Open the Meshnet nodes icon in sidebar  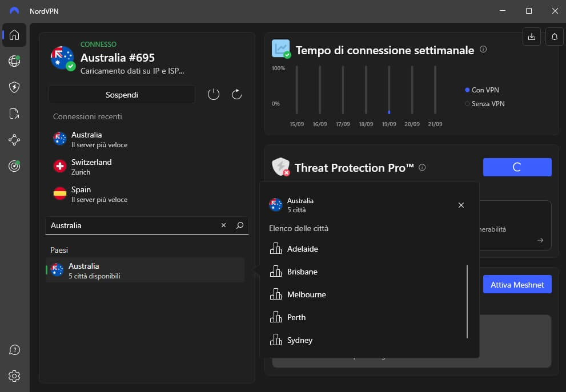(x=14, y=140)
